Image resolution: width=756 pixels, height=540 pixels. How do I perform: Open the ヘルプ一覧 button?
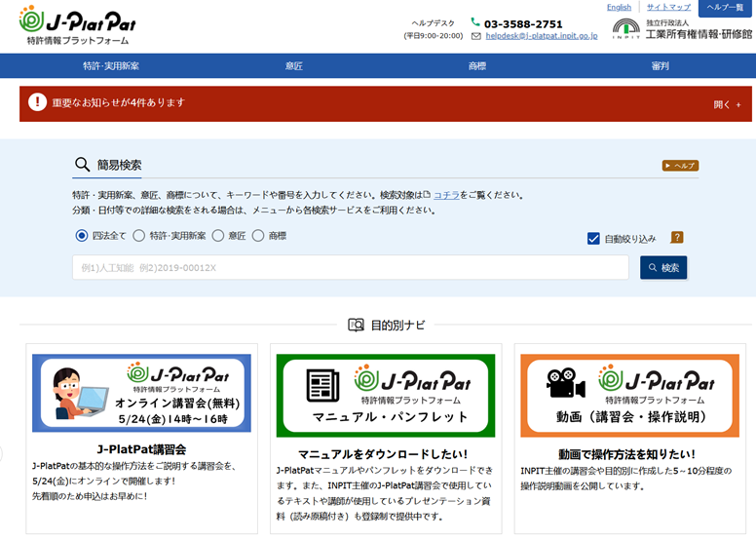725,8
